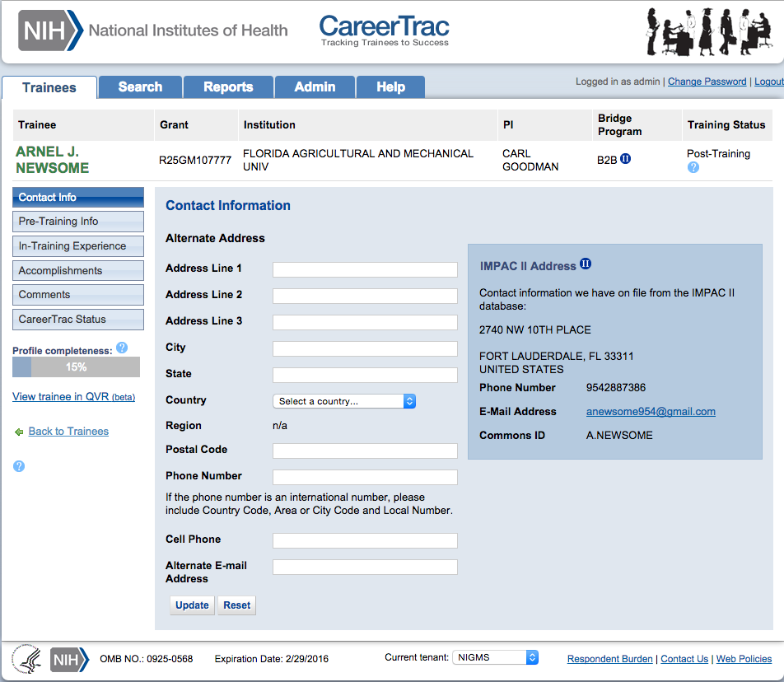784x682 pixels.
Task: Open CareerTrac Status section
Action: coord(78,319)
